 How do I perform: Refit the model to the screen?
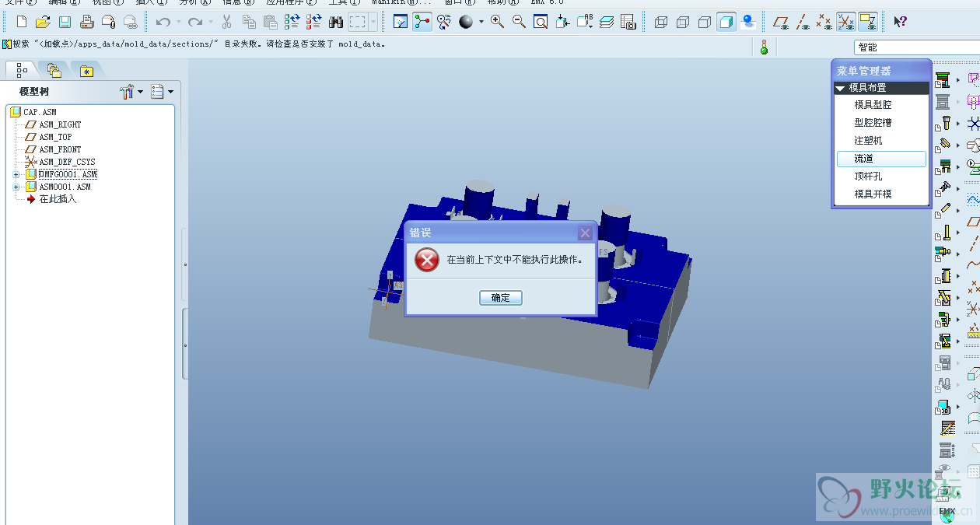[541, 22]
